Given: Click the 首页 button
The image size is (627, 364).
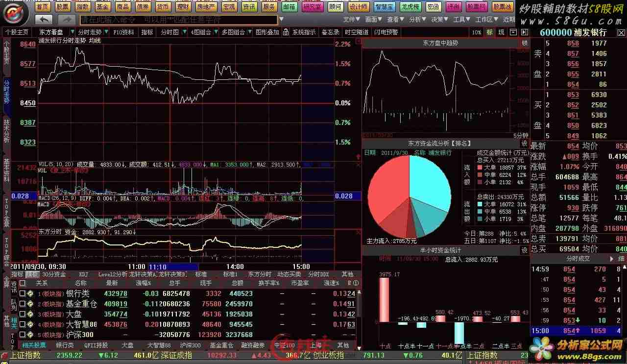Looking at the screenshot, I should point(43,7).
